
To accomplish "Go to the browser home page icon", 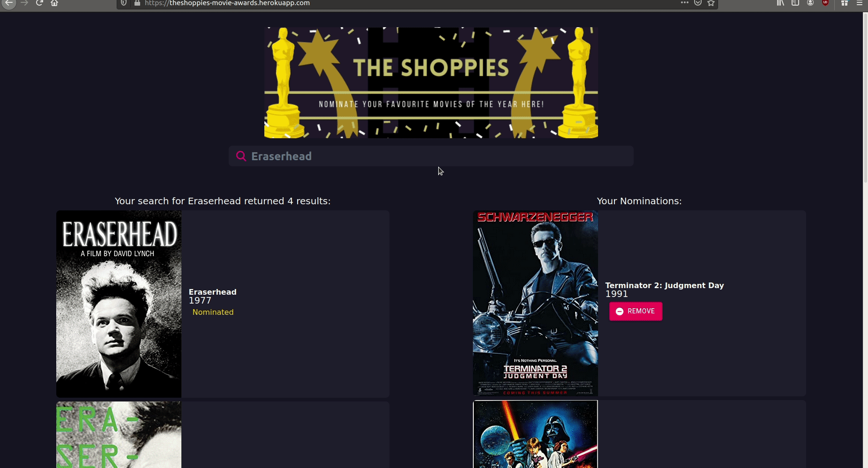I will pyautogui.click(x=54, y=3).
